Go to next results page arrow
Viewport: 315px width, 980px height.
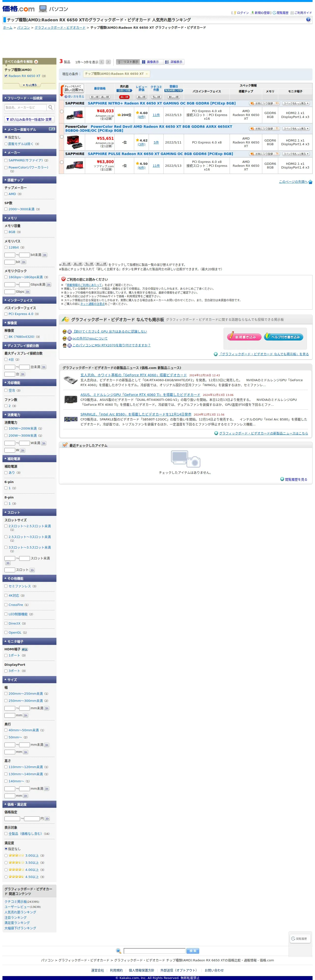coord(108,62)
